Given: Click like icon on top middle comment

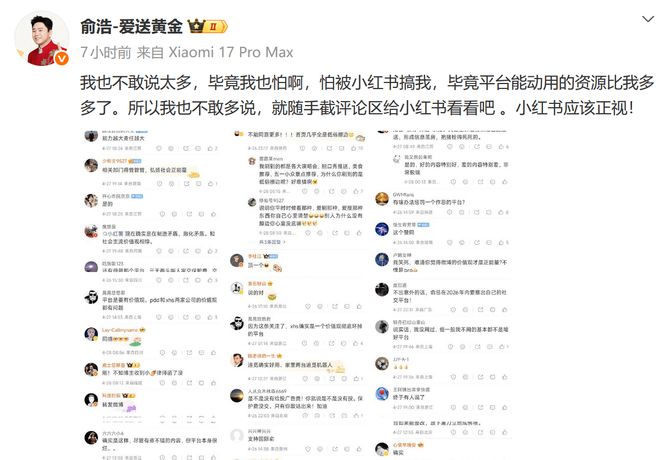Looking at the screenshot, I should (354, 148).
